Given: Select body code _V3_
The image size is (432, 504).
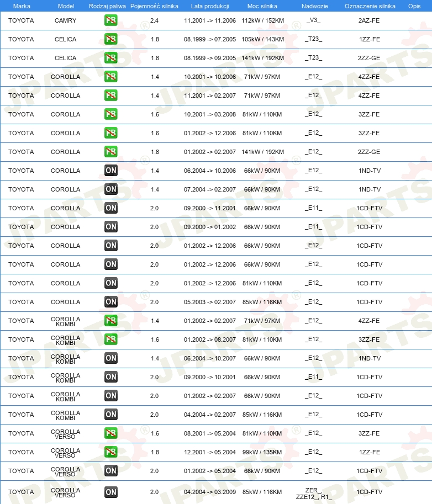Looking at the screenshot, I should click(x=313, y=20).
